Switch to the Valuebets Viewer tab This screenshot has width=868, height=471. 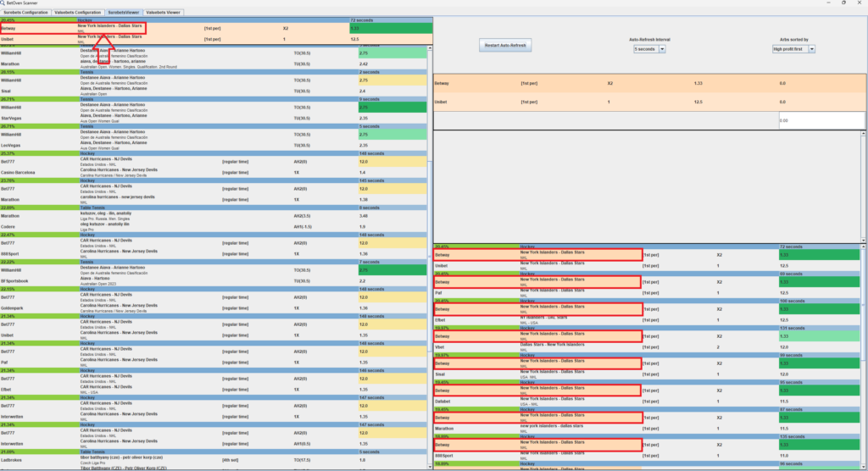coord(163,12)
